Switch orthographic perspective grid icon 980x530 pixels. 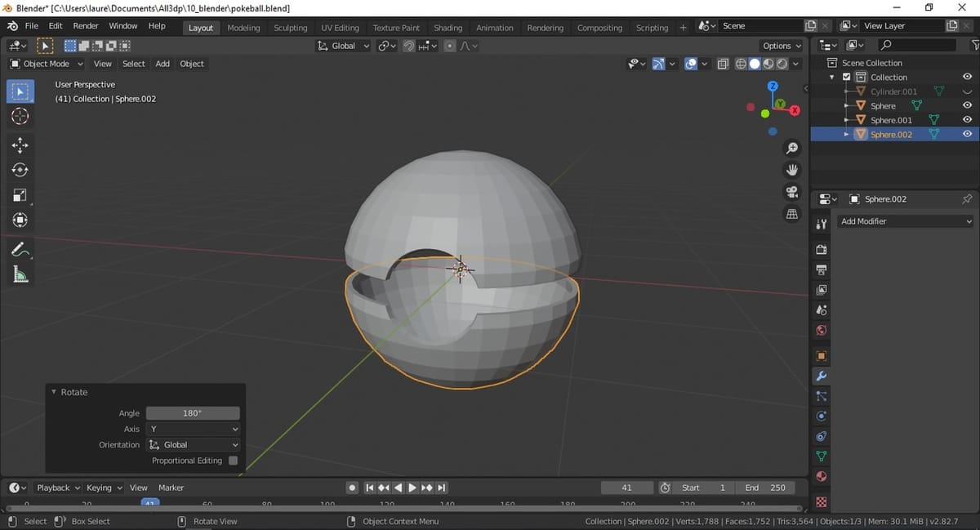pyautogui.click(x=791, y=214)
